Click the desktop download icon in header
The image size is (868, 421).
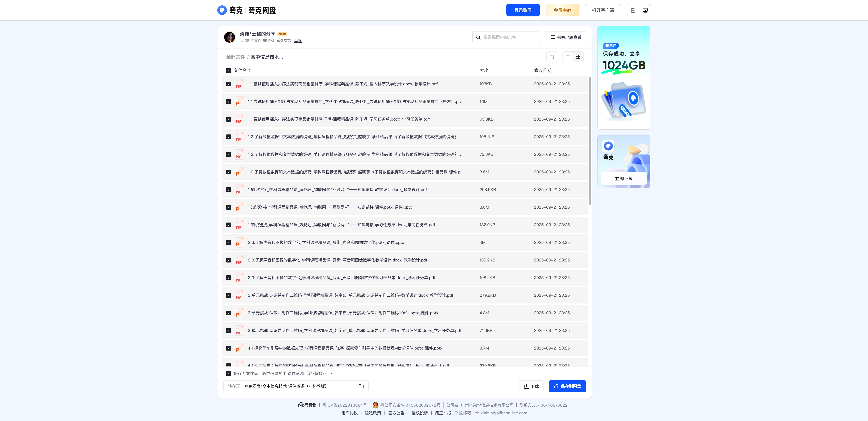pyautogui.click(x=645, y=10)
